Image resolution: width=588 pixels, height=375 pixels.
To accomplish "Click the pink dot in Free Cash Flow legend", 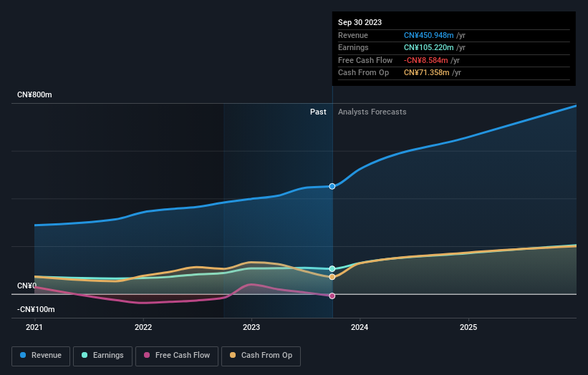I will coord(147,355).
